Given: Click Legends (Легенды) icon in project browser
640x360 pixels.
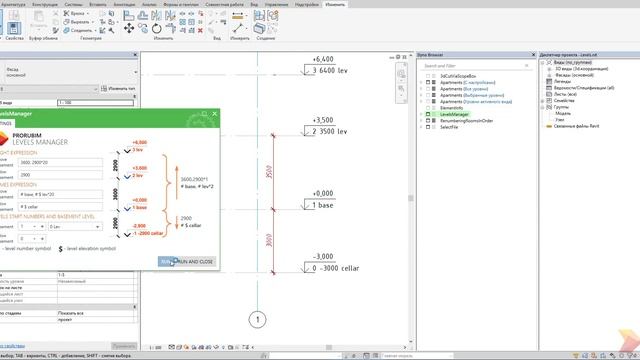Looking at the screenshot, I should pos(549,81).
